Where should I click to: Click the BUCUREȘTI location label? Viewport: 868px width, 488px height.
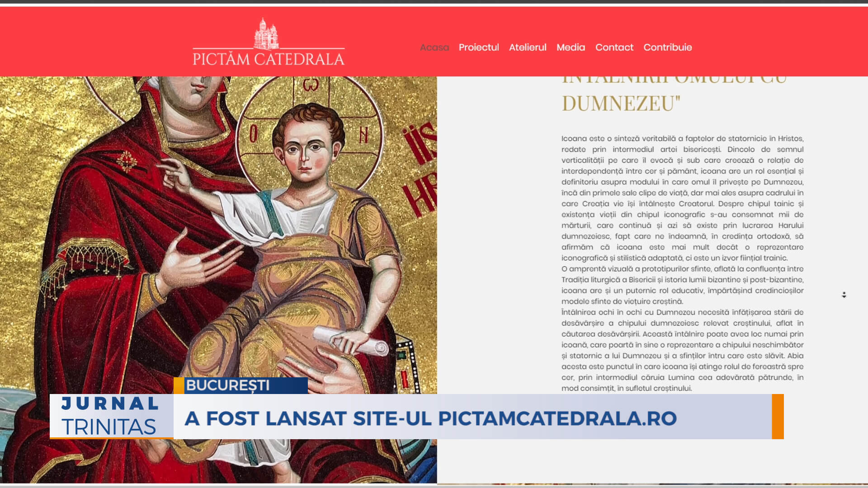click(228, 385)
